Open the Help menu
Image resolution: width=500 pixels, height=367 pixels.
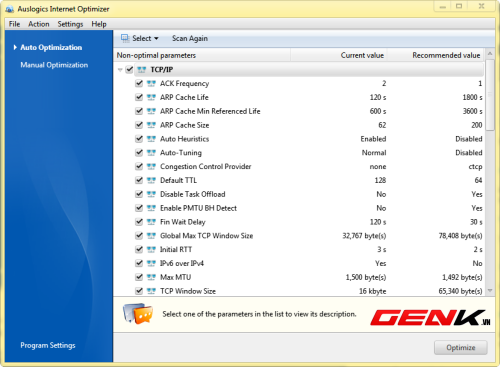99,24
